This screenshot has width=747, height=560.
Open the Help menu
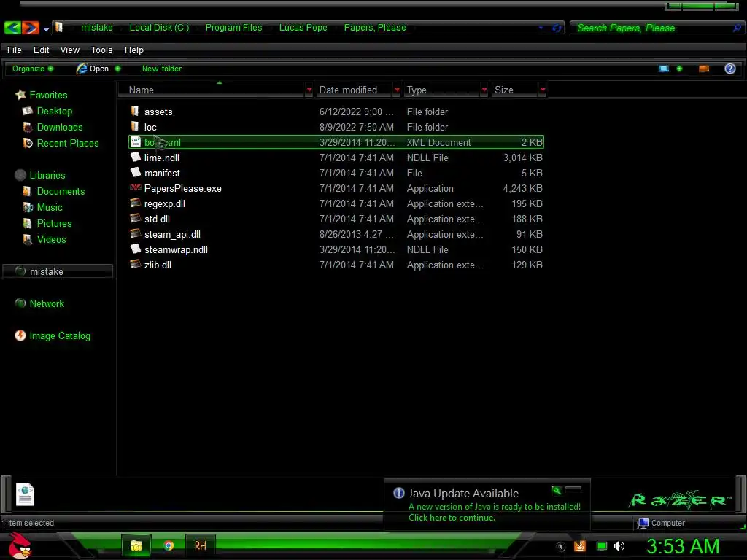click(134, 50)
